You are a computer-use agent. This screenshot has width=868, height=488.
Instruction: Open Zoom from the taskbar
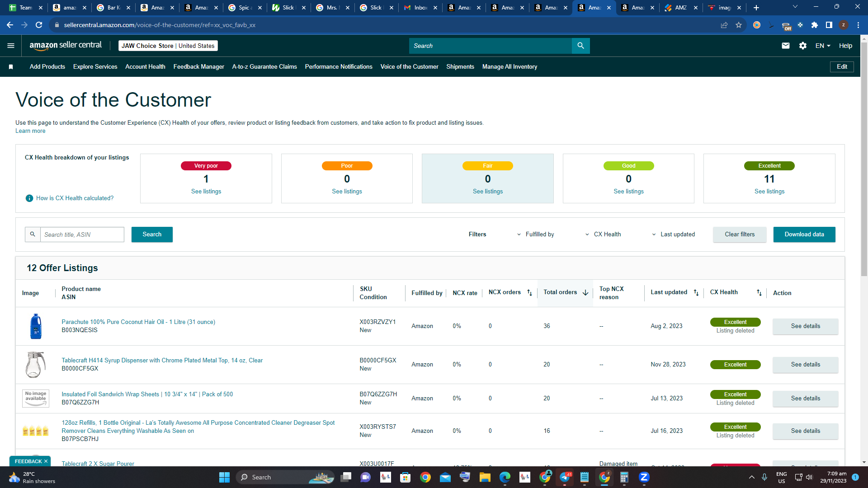(x=644, y=477)
